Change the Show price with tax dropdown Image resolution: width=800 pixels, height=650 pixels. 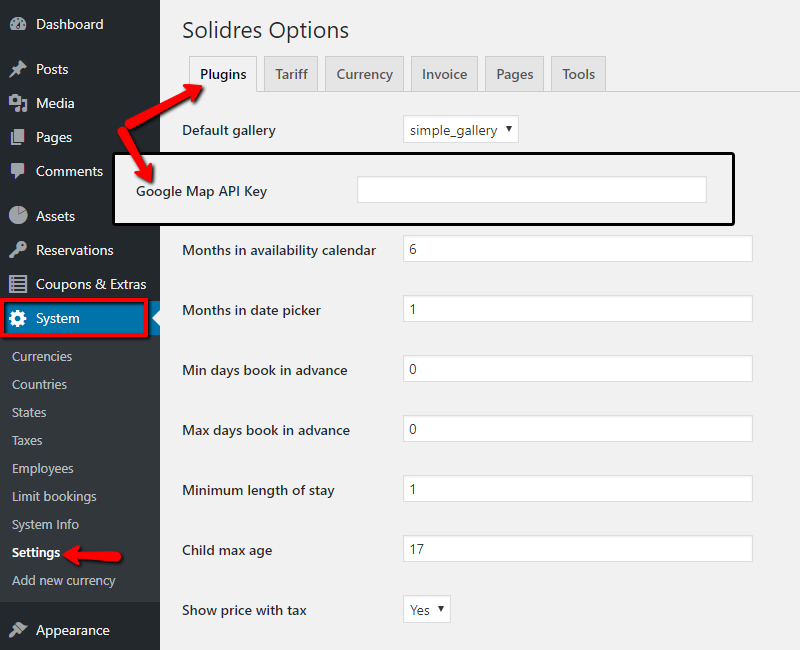click(x=426, y=608)
